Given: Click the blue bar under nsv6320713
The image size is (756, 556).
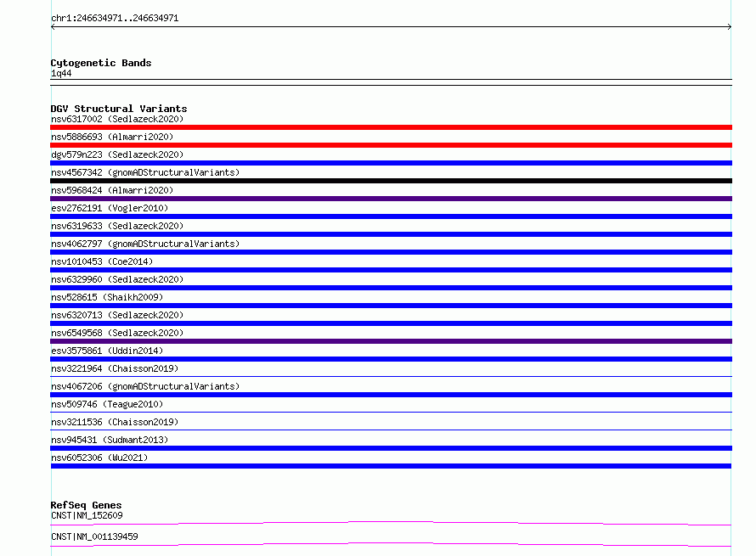Looking at the screenshot, I should (x=391, y=323).
